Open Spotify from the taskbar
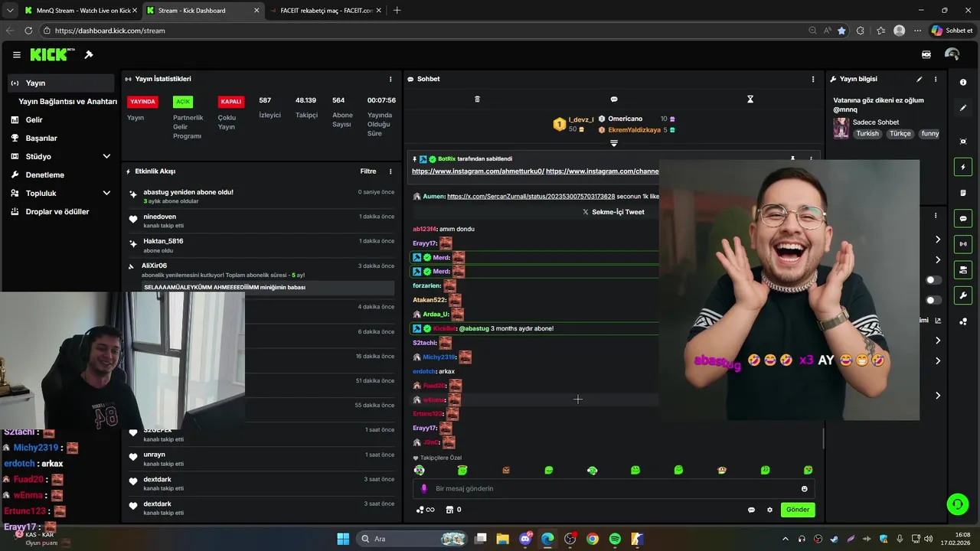 [615, 539]
